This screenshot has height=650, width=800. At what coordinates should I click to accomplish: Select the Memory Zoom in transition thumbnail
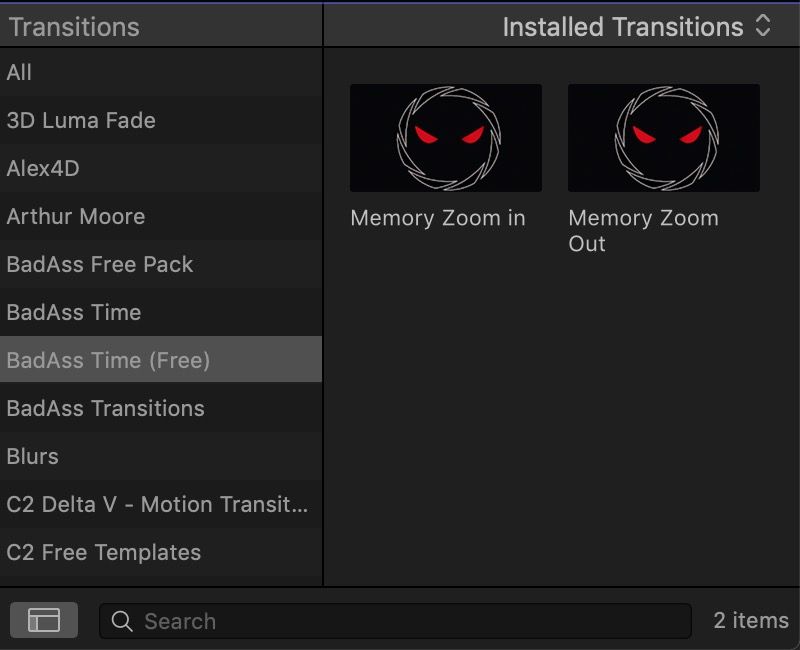pyautogui.click(x=446, y=137)
